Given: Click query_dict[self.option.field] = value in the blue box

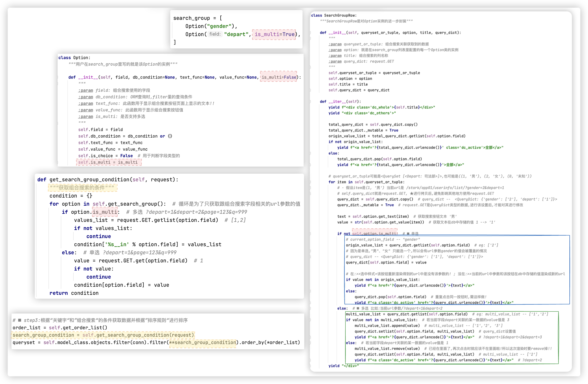Looking at the screenshot, I should (x=386, y=262).
